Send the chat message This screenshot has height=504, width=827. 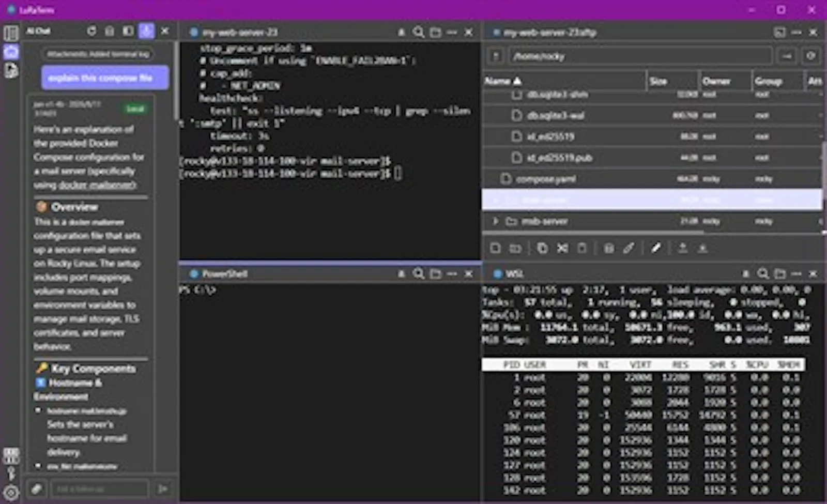[x=163, y=488]
